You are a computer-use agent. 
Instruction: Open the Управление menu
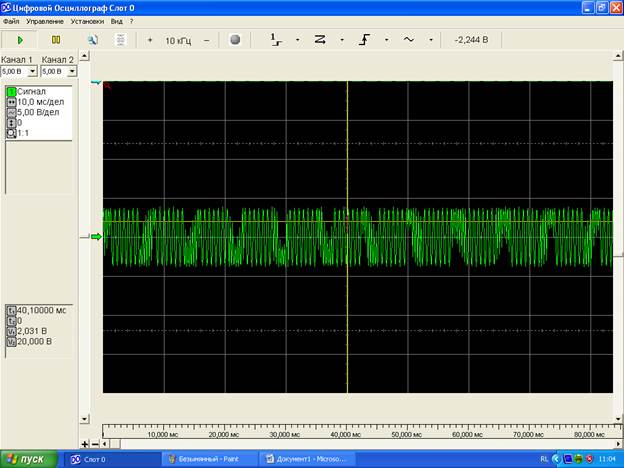point(46,21)
